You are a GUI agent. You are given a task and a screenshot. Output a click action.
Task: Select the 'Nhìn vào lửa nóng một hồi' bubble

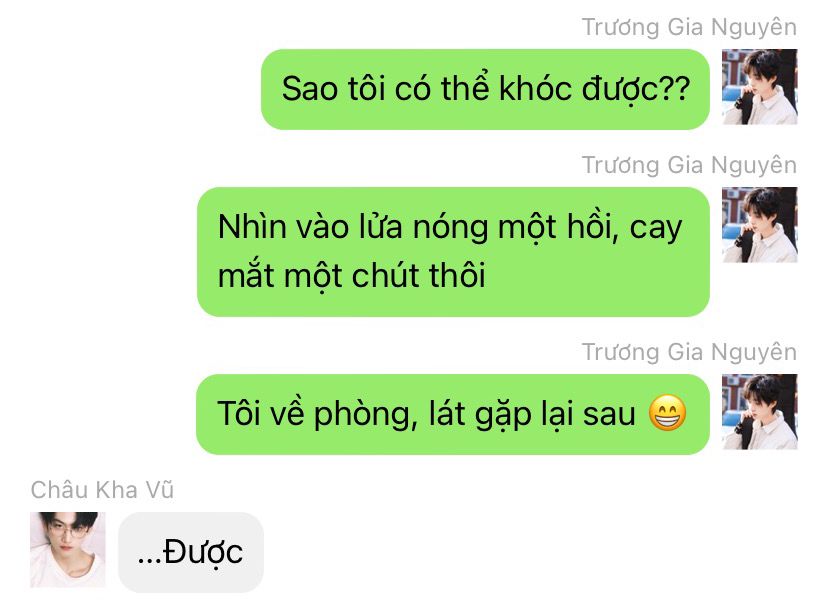point(453,252)
